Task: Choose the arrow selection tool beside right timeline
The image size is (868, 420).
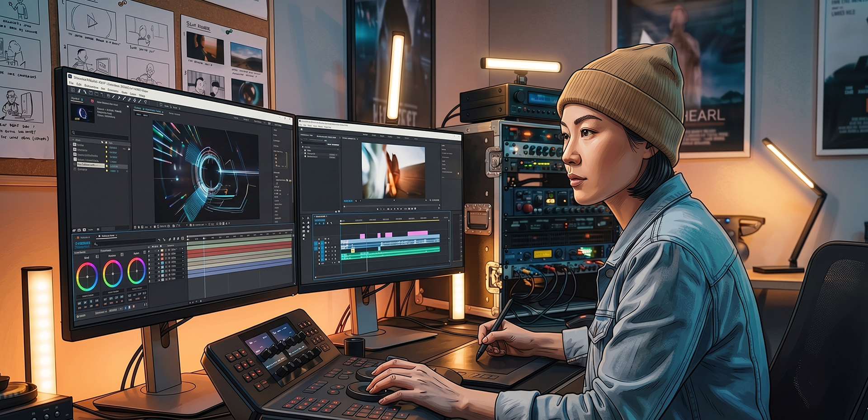Action: pos(303,218)
